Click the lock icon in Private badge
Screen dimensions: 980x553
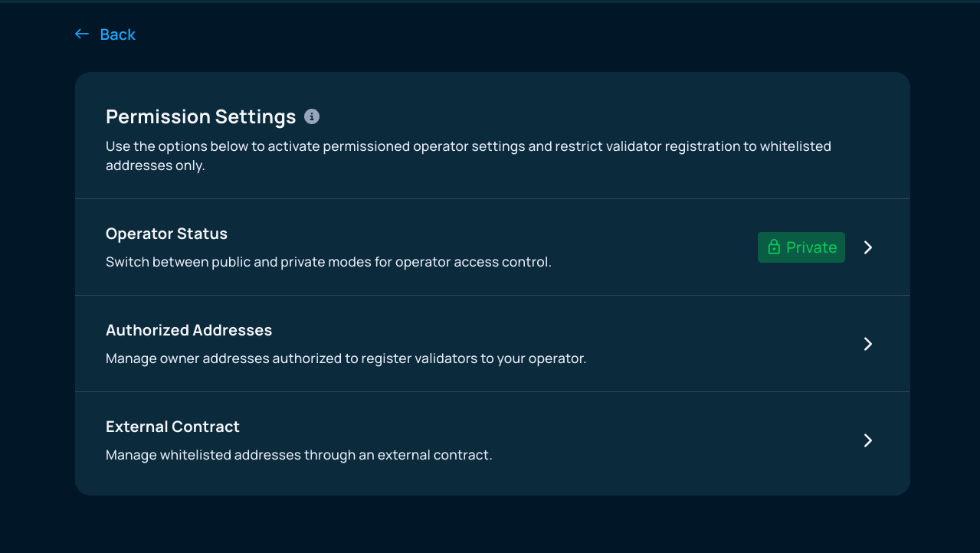pyautogui.click(x=774, y=247)
